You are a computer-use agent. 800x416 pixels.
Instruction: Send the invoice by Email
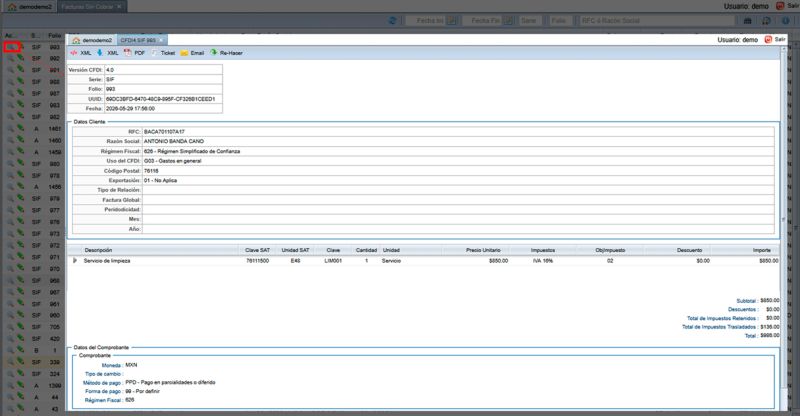(x=192, y=53)
